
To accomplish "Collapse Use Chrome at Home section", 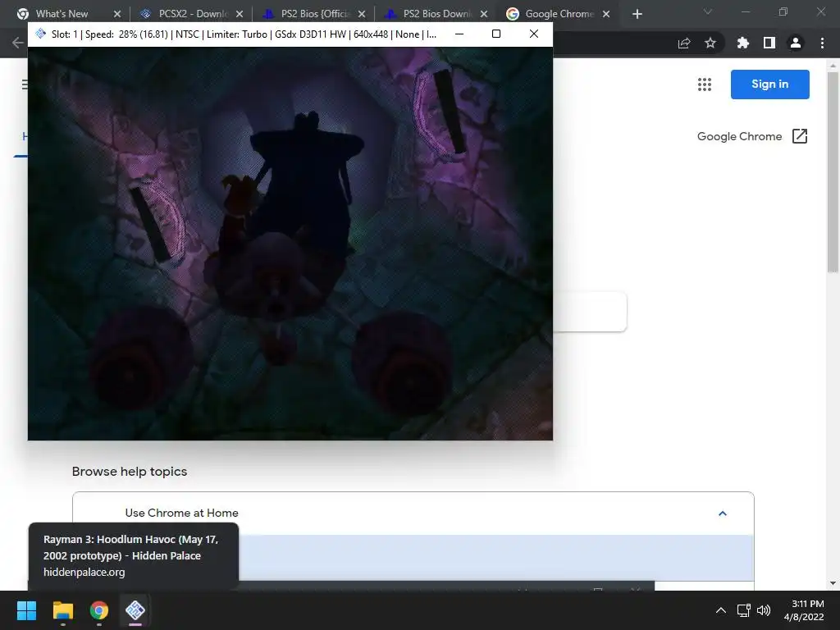I will tap(722, 514).
